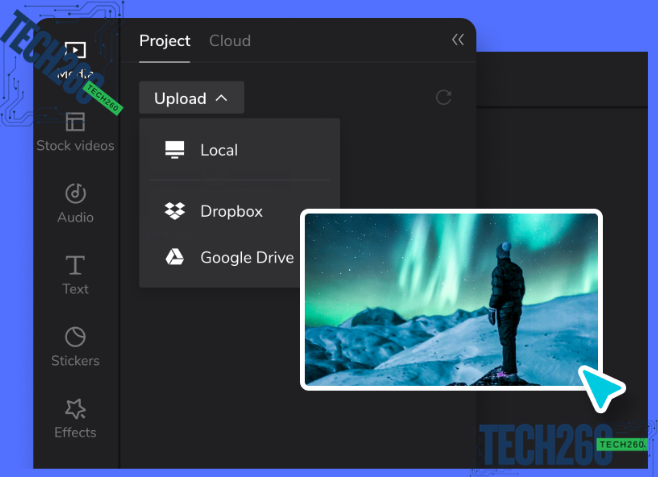Open the Effects star icon
Image resolution: width=658 pixels, height=477 pixels.
(x=75, y=409)
